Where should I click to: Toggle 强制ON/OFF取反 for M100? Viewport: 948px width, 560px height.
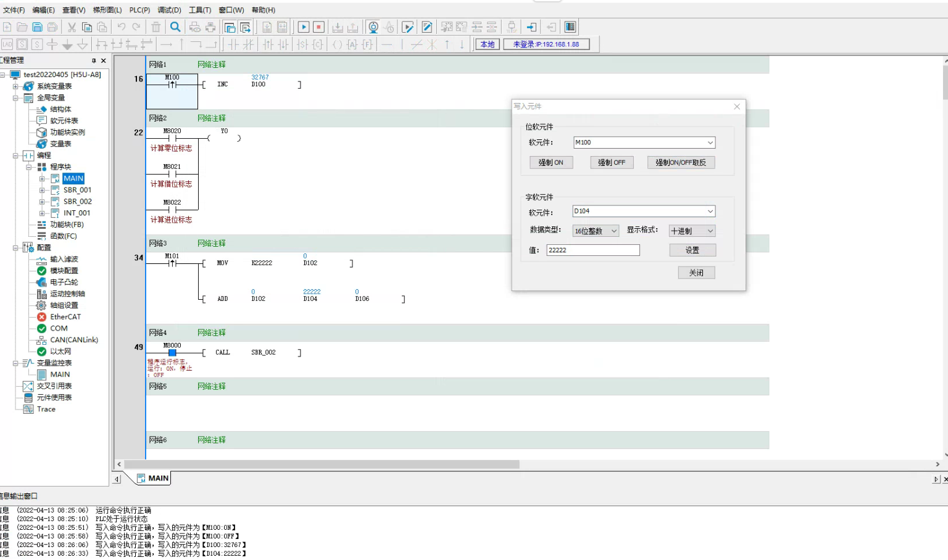[681, 162]
